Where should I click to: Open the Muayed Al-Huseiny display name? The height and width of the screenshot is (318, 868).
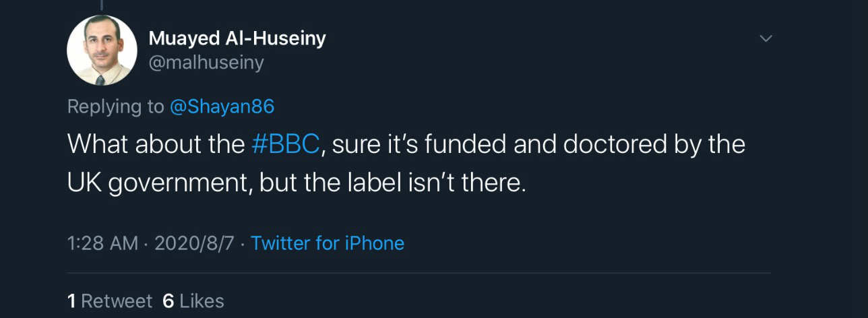tap(237, 38)
